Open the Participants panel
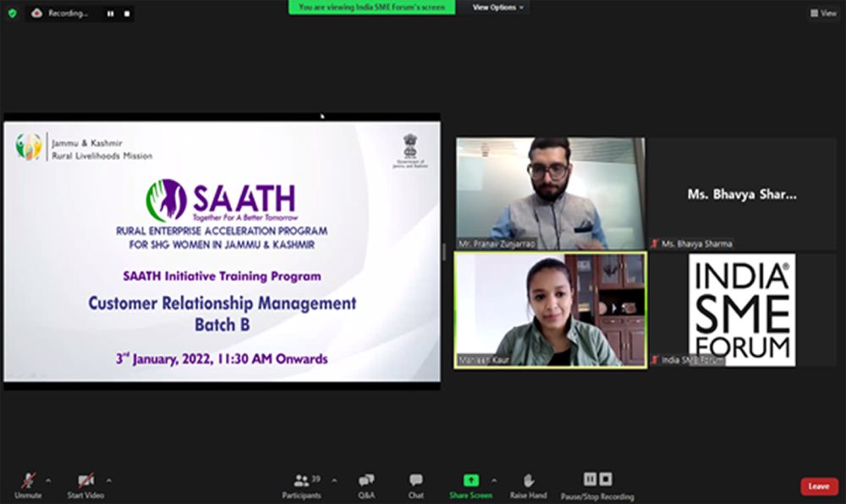 tap(302, 485)
